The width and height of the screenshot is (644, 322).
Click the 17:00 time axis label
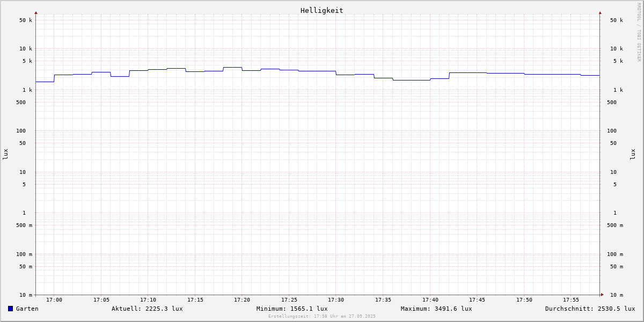[54, 300]
